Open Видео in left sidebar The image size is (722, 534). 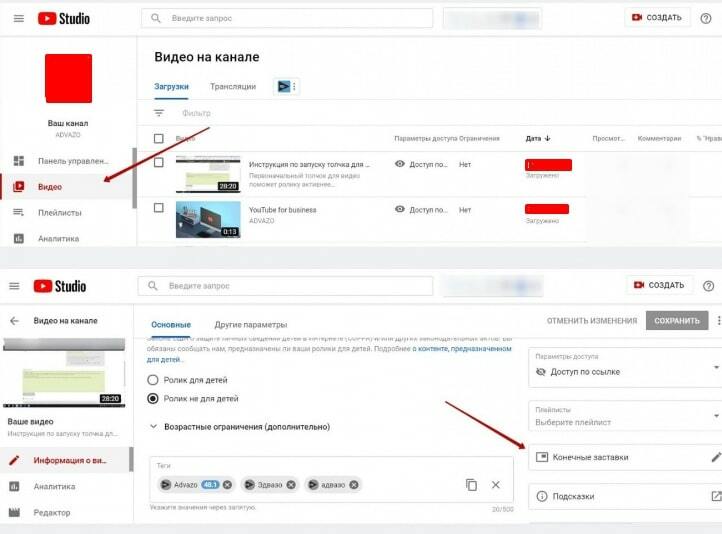(67, 186)
